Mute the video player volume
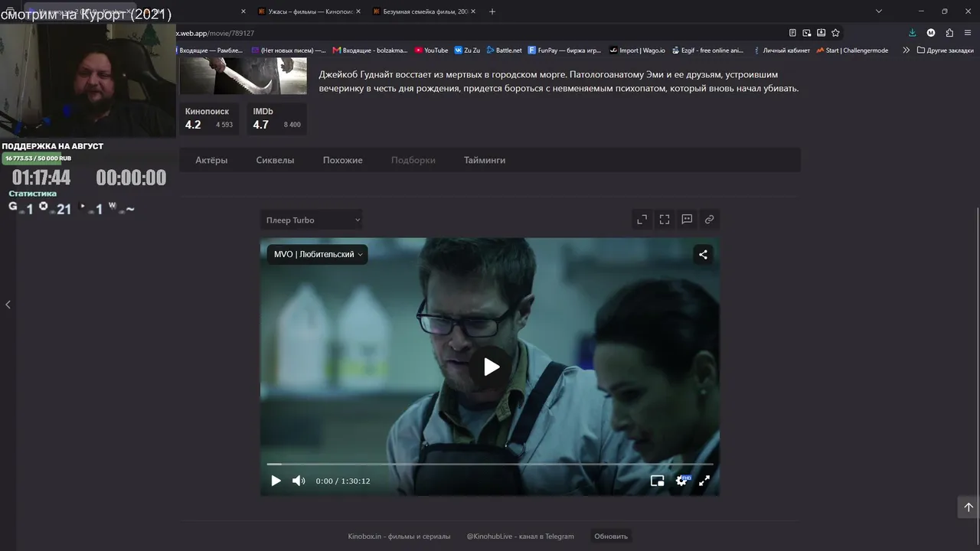980x551 pixels. [x=299, y=481]
